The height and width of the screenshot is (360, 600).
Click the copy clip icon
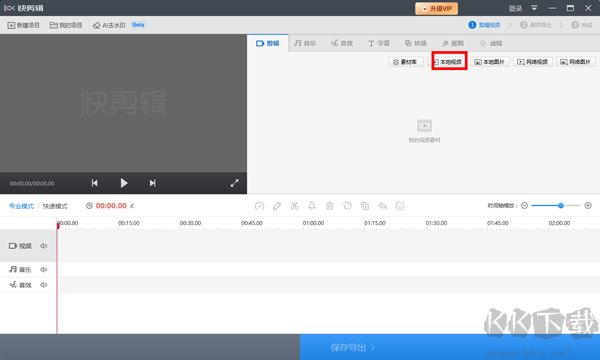coord(365,206)
